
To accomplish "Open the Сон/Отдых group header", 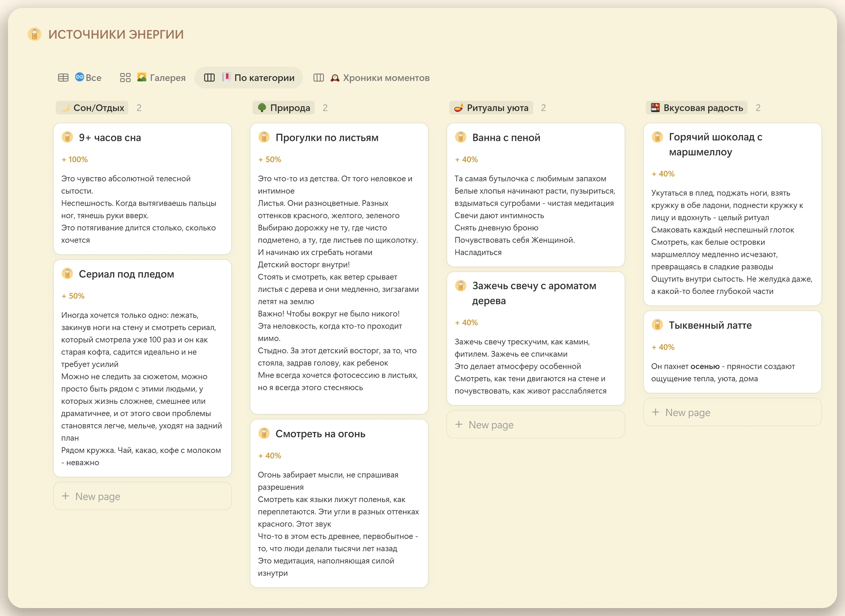I will 92,108.
